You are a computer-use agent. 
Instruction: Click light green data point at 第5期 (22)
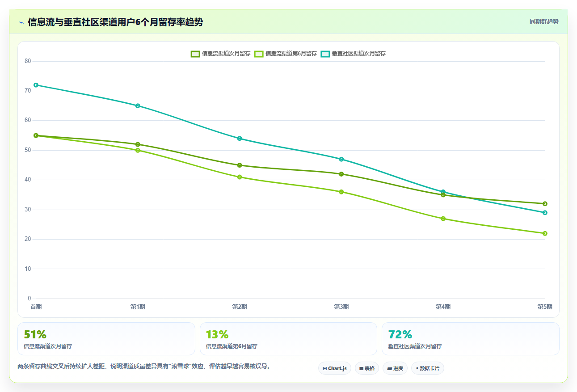click(545, 233)
